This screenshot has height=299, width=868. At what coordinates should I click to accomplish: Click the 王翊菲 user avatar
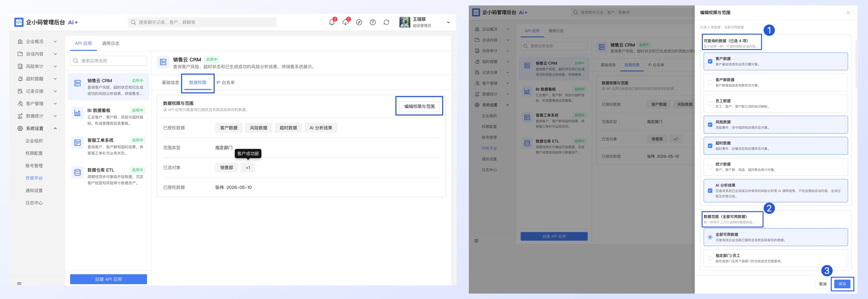point(405,22)
